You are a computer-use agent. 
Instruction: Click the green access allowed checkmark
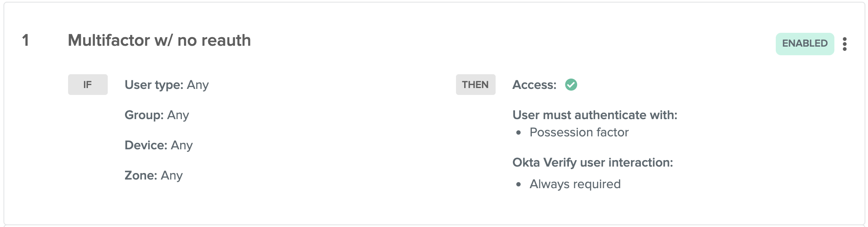(571, 85)
